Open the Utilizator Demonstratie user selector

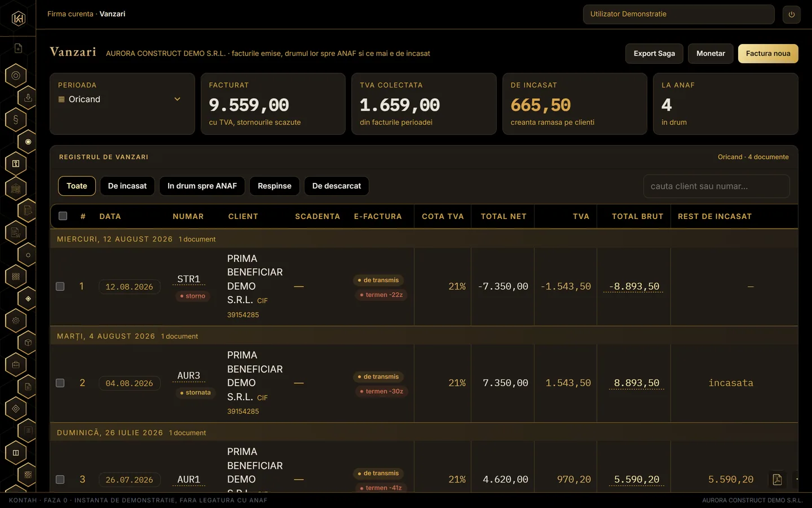point(678,15)
